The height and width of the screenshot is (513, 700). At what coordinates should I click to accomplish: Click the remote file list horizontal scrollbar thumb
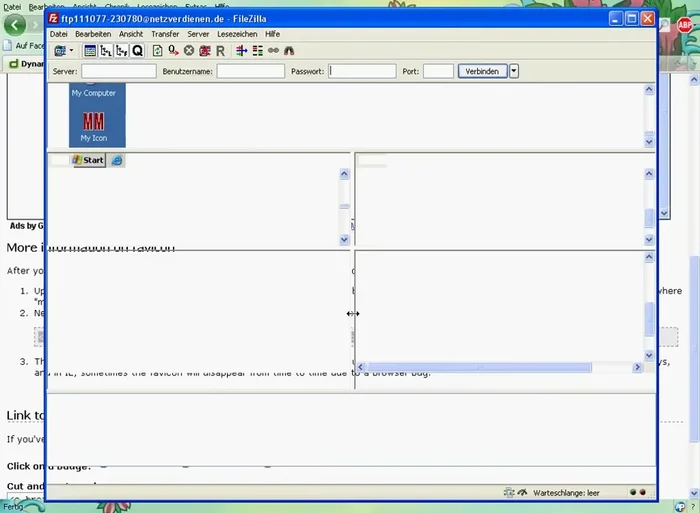(x=479, y=367)
